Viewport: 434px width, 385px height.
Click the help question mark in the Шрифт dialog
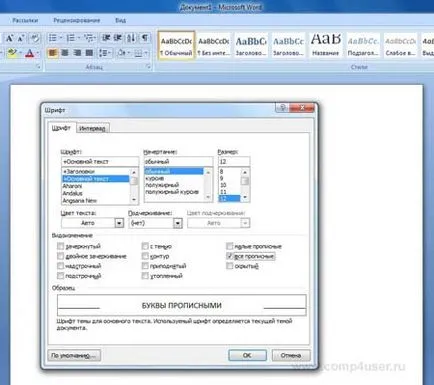282,108
